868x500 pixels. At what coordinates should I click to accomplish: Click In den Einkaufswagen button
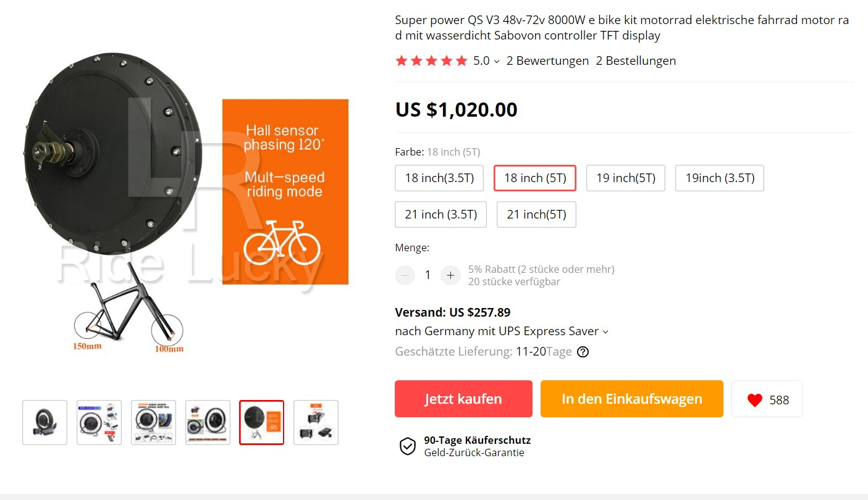(631, 399)
